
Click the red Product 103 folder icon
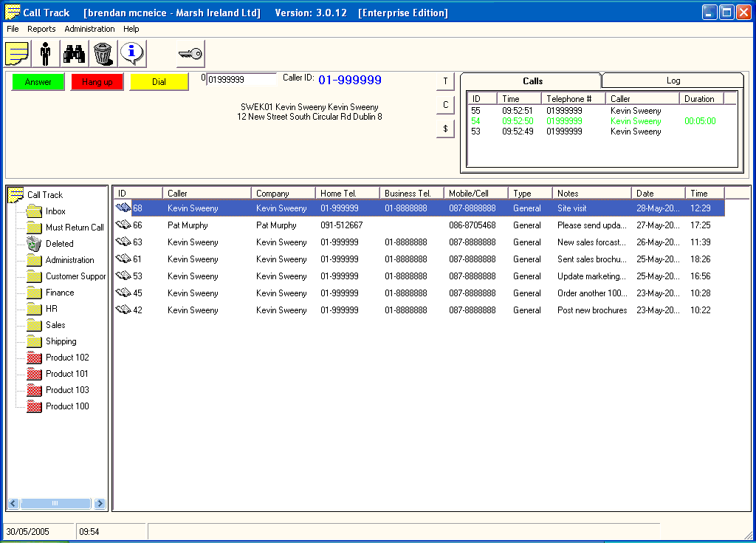34,389
